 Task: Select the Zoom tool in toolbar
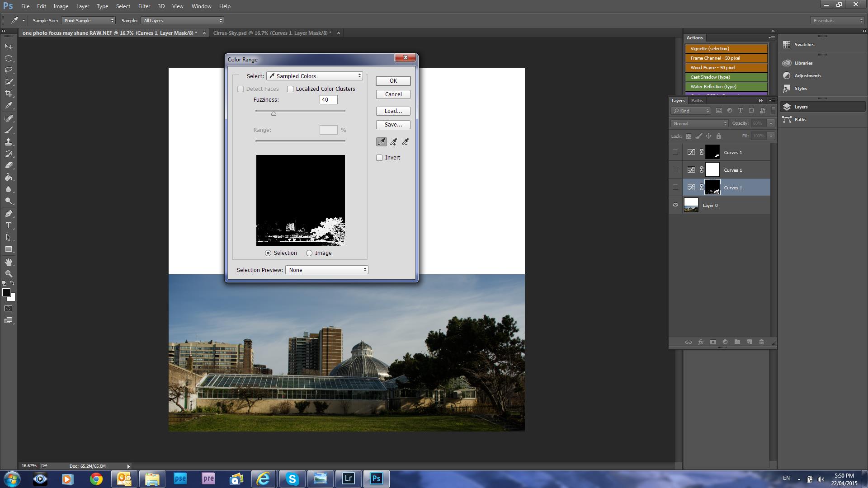[x=9, y=274]
